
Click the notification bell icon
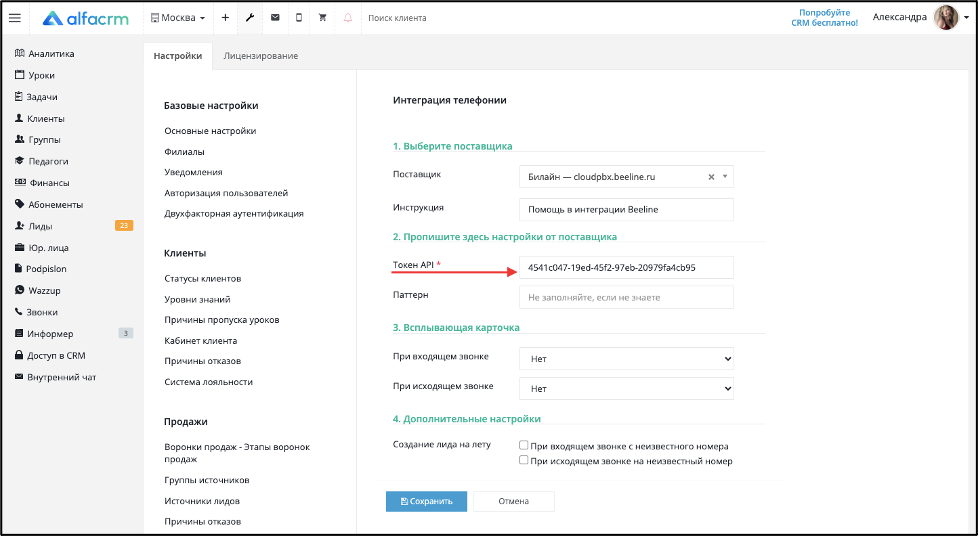(x=348, y=18)
